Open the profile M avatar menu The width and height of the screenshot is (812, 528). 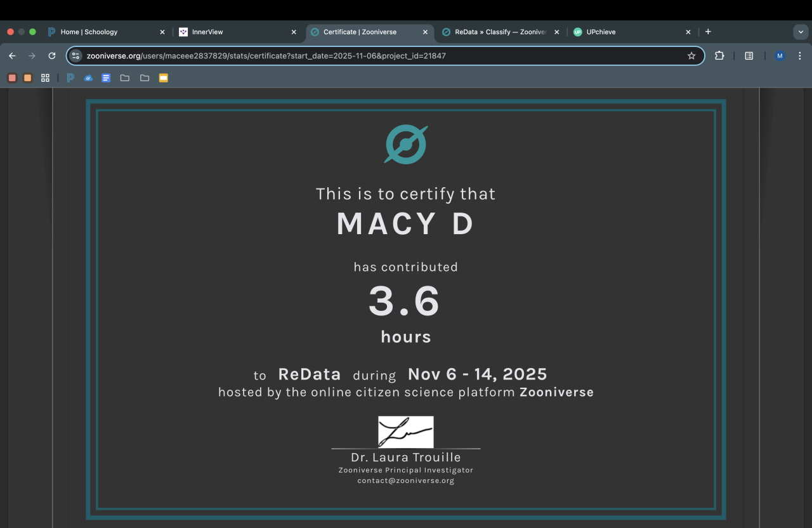[780, 56]
